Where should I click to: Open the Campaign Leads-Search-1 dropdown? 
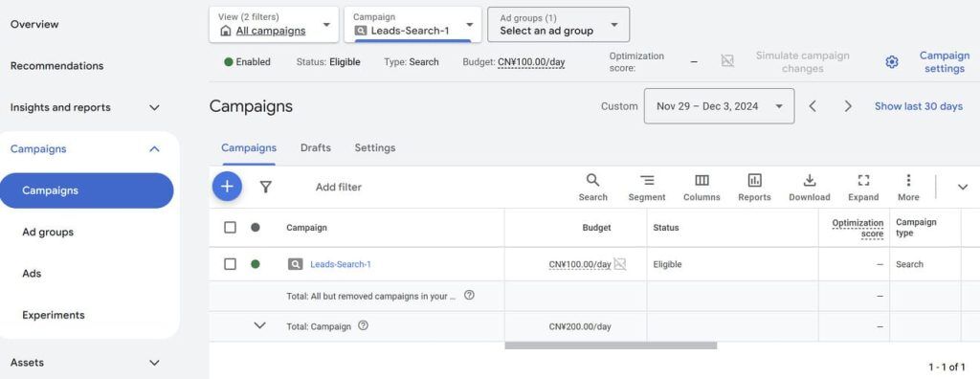[x=412, y=24]
